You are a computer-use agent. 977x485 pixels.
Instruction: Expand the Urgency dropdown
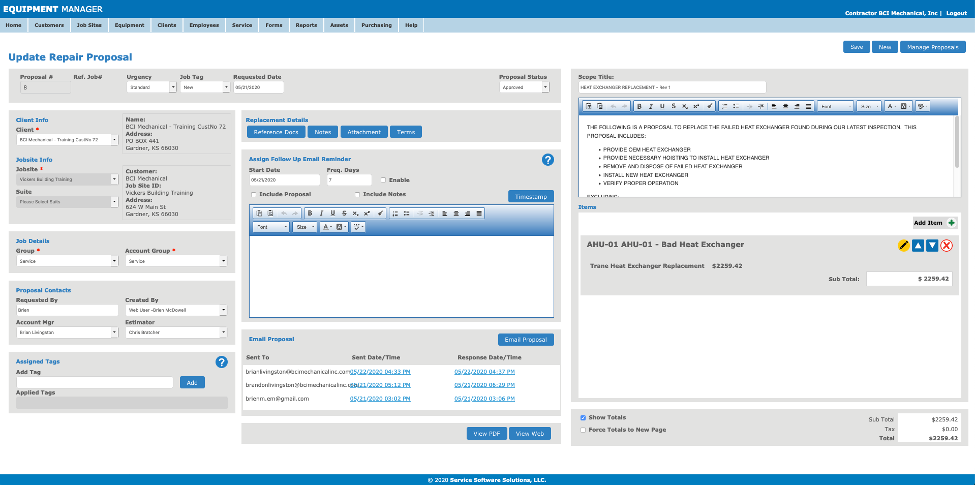point(148,87)
